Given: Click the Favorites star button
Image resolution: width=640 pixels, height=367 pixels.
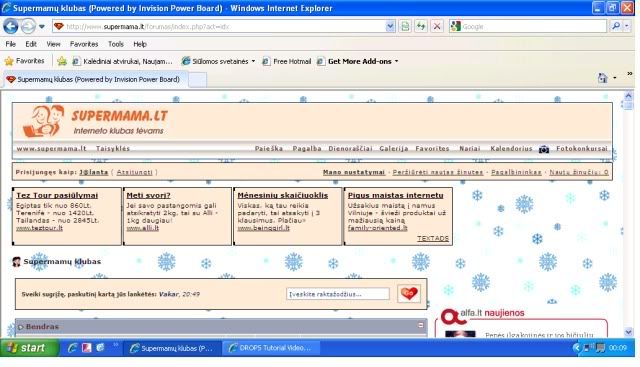Looking at the screenshot, I should 24,61.
